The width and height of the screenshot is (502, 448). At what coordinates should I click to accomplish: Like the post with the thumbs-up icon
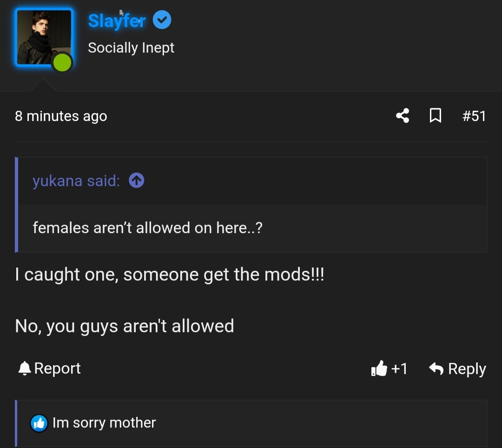click(x=379, y=368)
